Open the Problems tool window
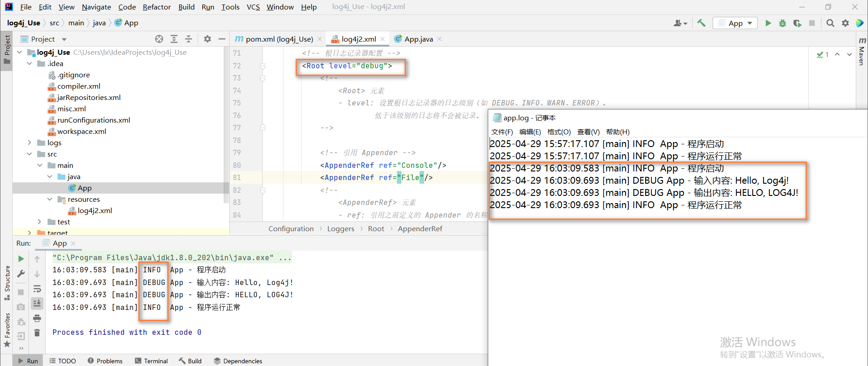Screen dimensions: 868x366 click(105, 361)
